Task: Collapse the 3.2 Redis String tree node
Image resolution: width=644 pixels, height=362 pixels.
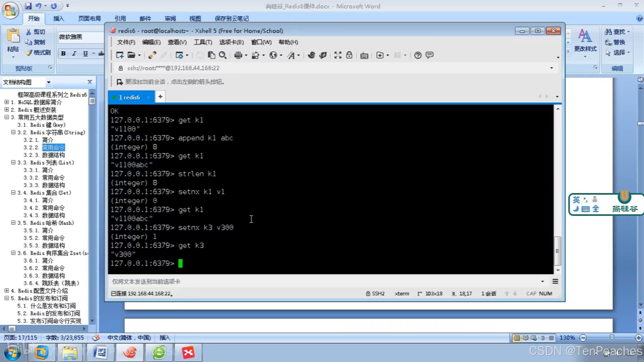Action: point(13,132)
